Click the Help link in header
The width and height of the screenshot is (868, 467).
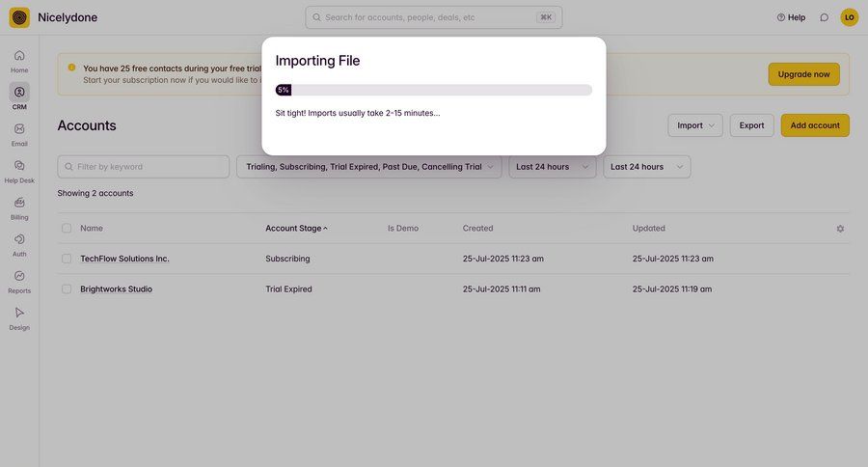791,17
